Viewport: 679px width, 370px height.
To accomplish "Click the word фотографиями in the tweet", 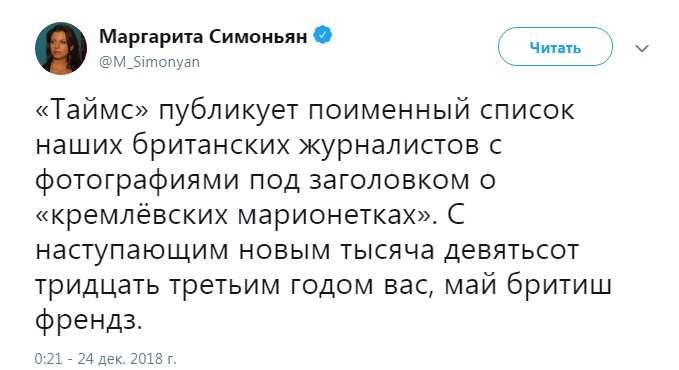I will 137,181.
